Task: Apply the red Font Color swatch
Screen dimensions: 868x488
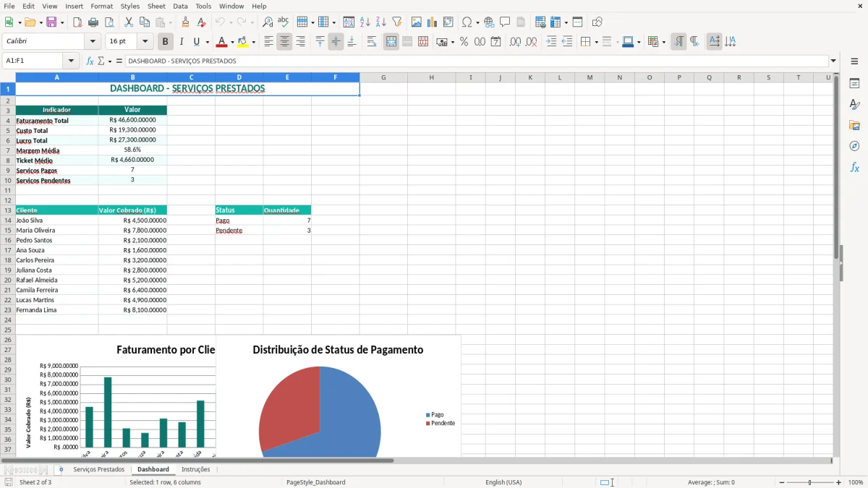Action: point(221,42)
